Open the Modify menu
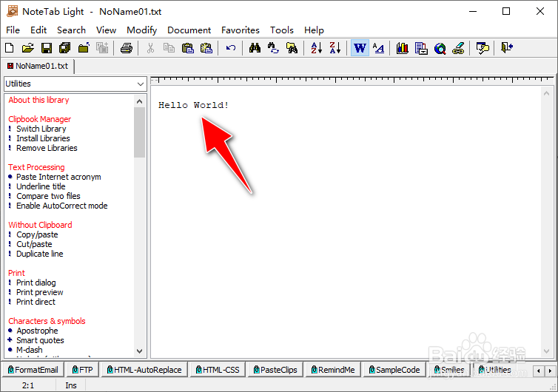This screenshot has width=558, height=392. 141,30
